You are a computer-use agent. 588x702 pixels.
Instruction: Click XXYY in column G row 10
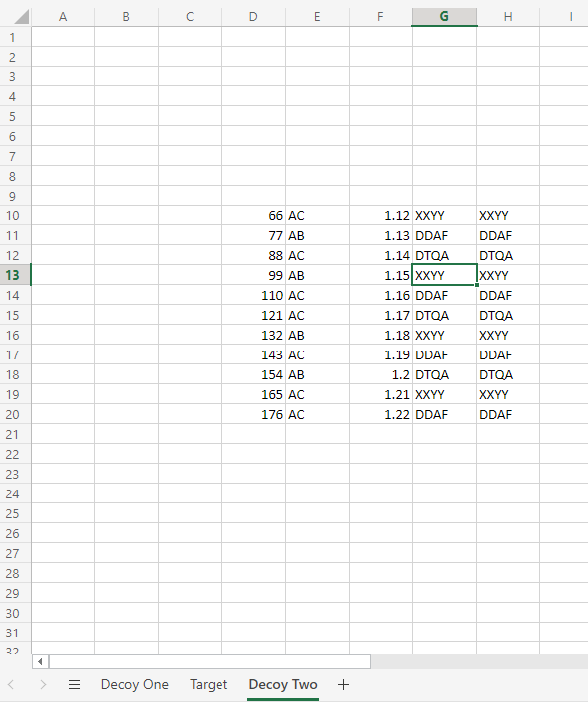(444, 215)
